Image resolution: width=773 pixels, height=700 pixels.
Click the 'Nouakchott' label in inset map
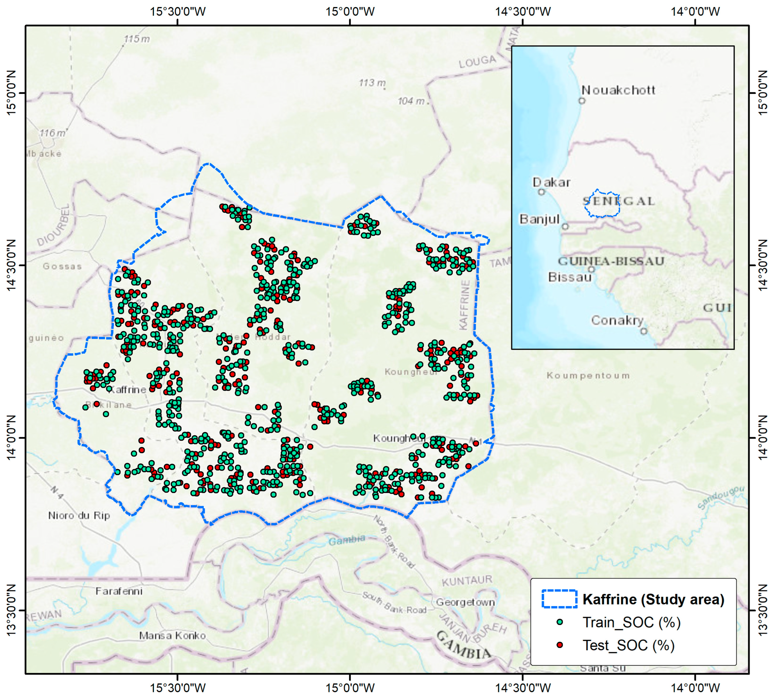tap(618, 90)
